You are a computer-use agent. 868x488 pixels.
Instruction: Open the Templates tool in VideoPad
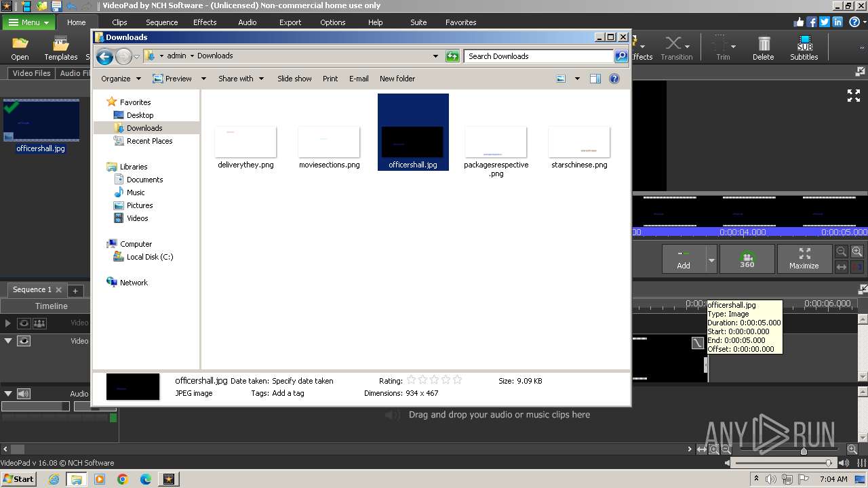point(61,48)
